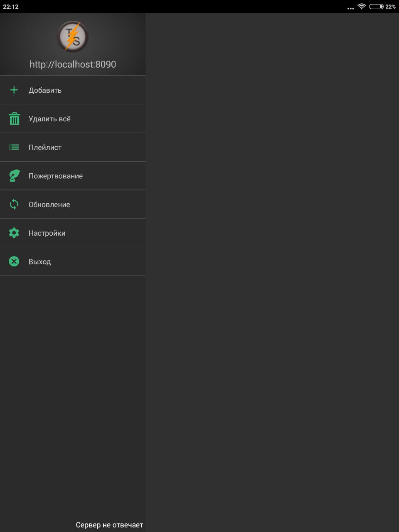This screenshot has width=399, height=532.
Task: Tap the Сервер не отвечает status text
Action: coord(109,525)
